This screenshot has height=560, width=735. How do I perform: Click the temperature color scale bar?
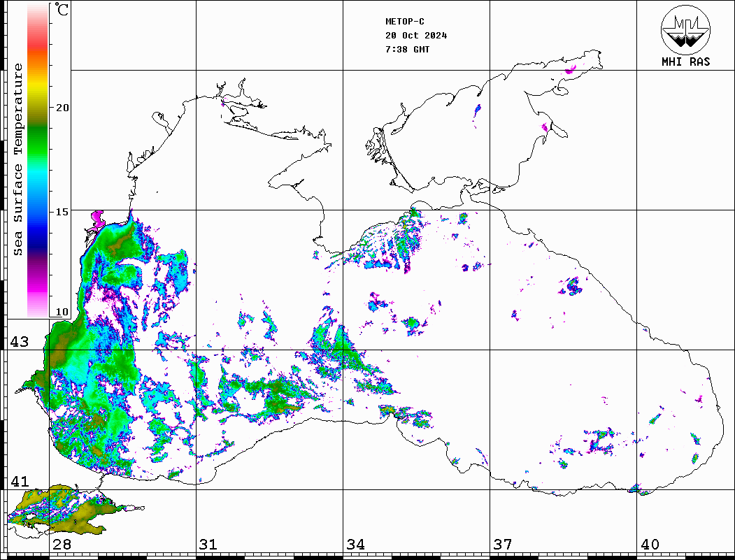coord(38,161)
